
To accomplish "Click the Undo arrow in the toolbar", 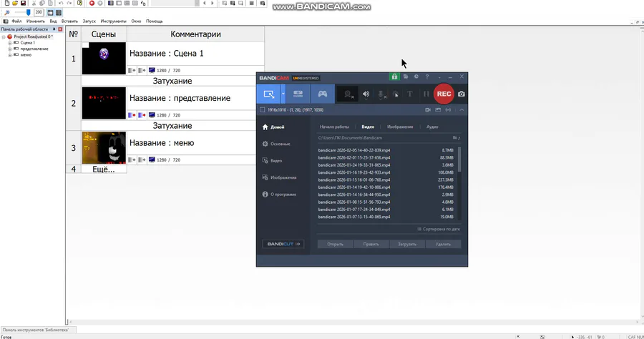I will tap(61, 3).
